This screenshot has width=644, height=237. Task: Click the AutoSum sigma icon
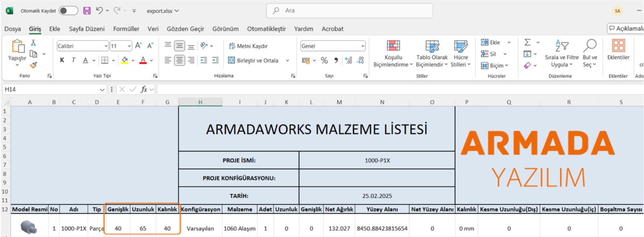(528, 42)
